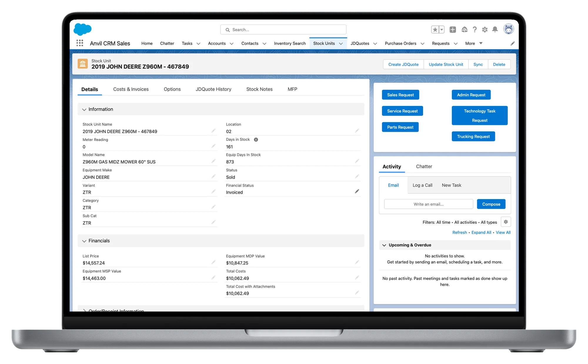This screenshot has width=588, height=364.
Task: Edit the Location field pencil
Action: pos(357,131)
